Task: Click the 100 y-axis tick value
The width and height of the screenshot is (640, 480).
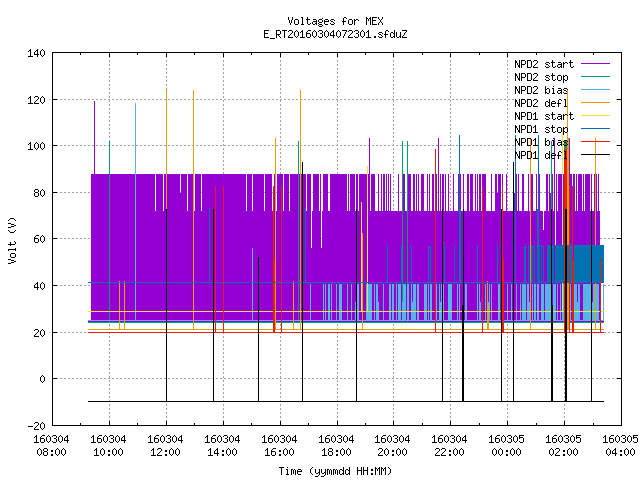Action: (x=36, y=146)
